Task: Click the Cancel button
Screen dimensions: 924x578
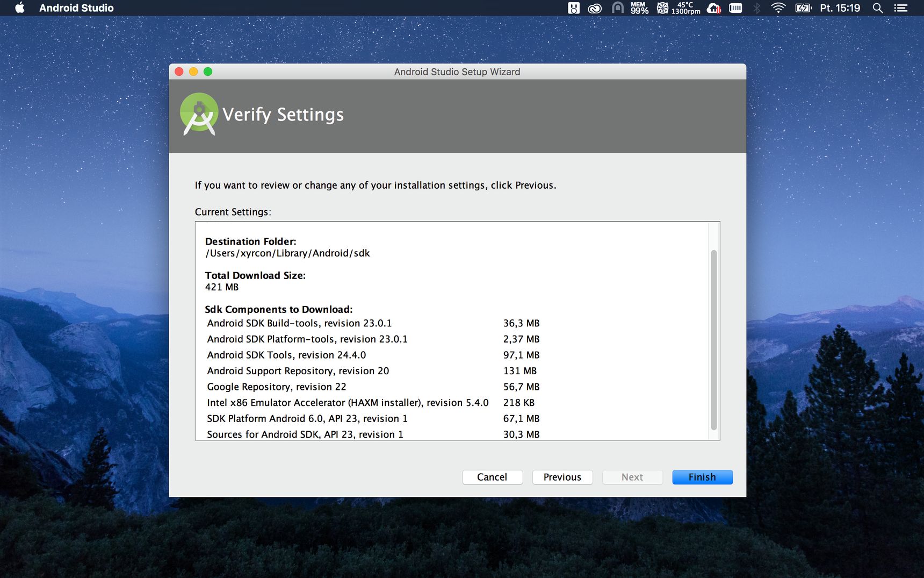Action: 492,477
